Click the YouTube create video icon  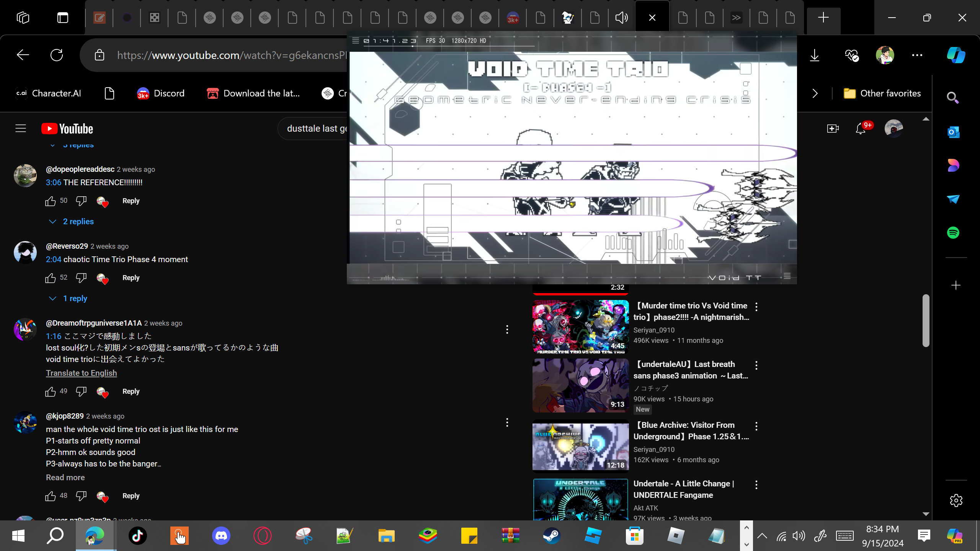(833, 129)
